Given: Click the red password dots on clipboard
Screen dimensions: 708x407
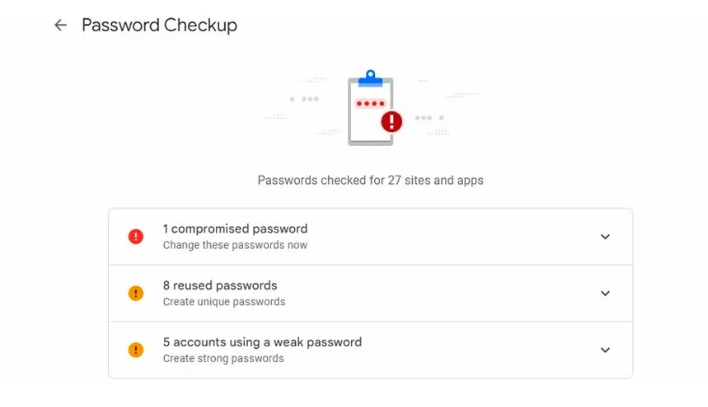Looking at the screenshot, I should tap(370, 104).
